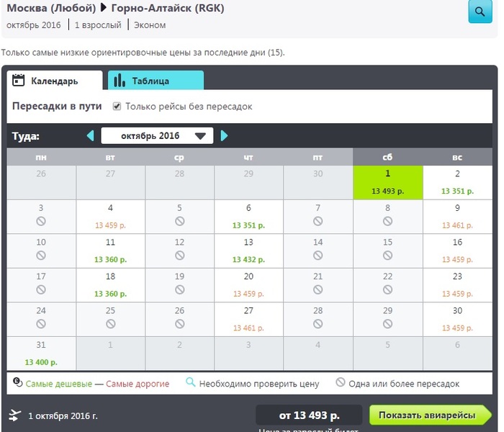Select October 20 priced 13 459 р.

point(248,285)
